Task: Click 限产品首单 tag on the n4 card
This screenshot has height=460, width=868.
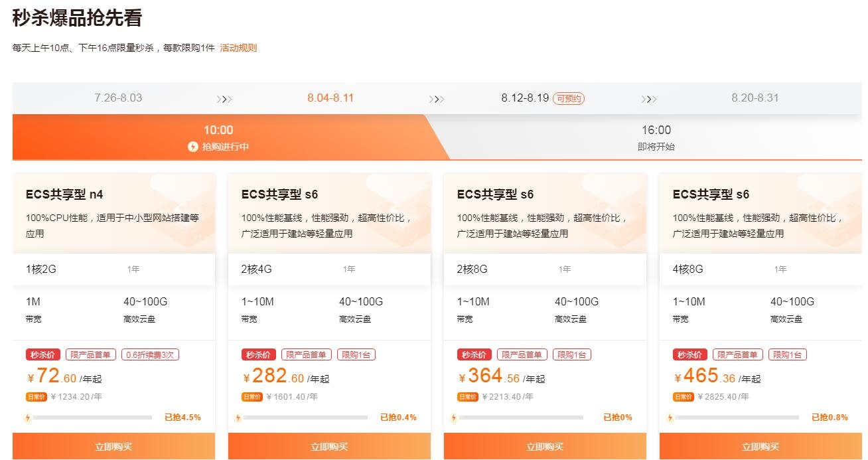Action: 91,354
